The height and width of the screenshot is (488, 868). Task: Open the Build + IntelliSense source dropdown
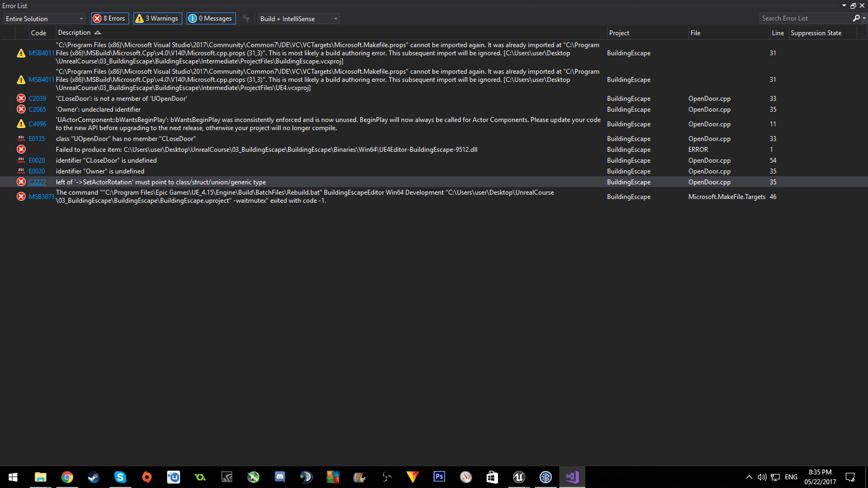pos(299,18)
